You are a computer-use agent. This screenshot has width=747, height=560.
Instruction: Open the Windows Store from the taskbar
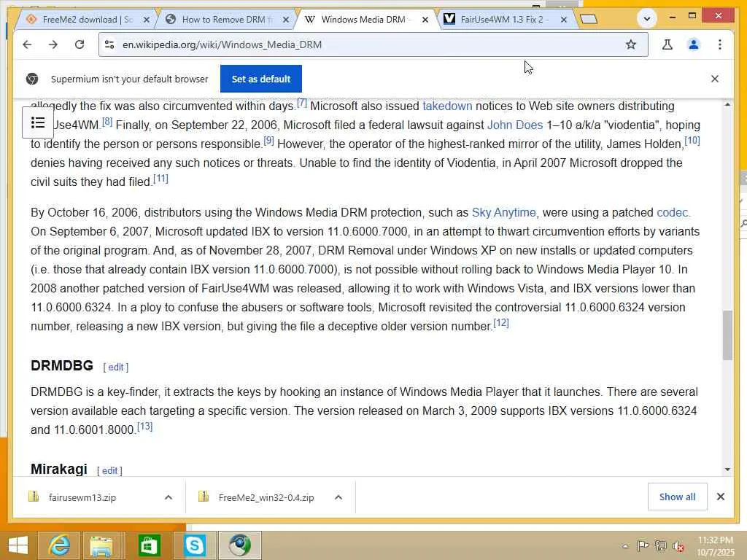pyautogui.click(x=149, y=545)
